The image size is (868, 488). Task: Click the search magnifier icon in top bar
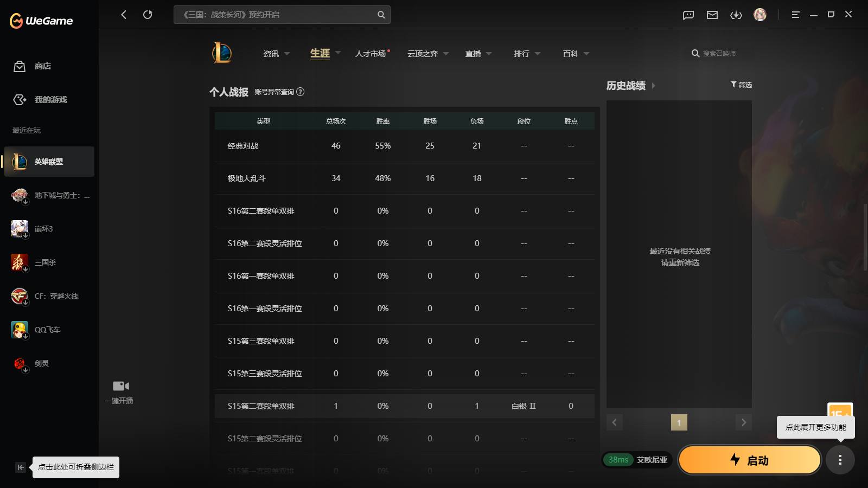(x=381, y=15)
